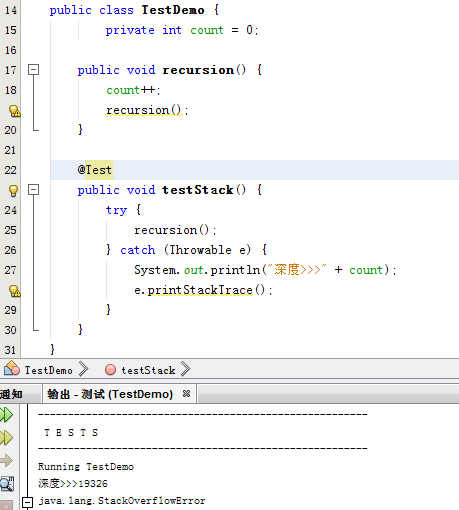Screen dimensions: 459x510
Task: Click warning lightbulb beside e.printStackTrace() line
Action: [x=14, y=291]
